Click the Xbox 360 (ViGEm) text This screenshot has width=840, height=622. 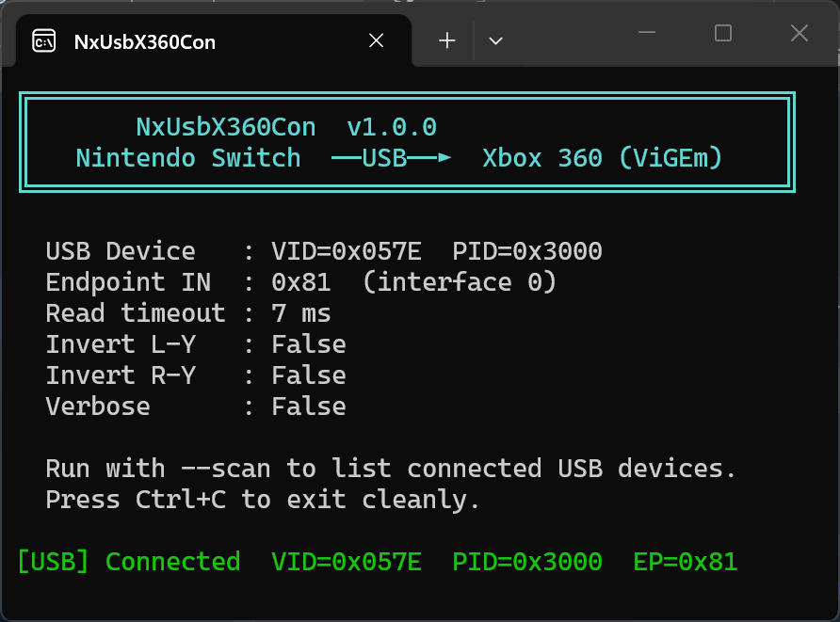click(x=602, y=158)
